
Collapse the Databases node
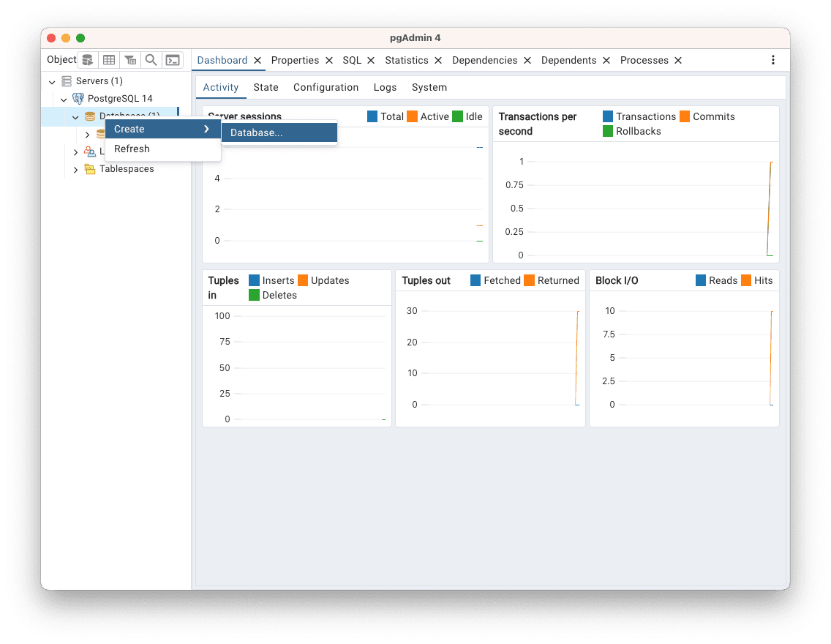tap(75, 116)
